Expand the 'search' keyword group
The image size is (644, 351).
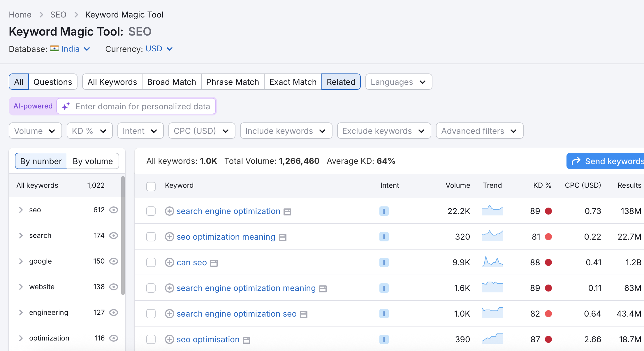(21, 236)
